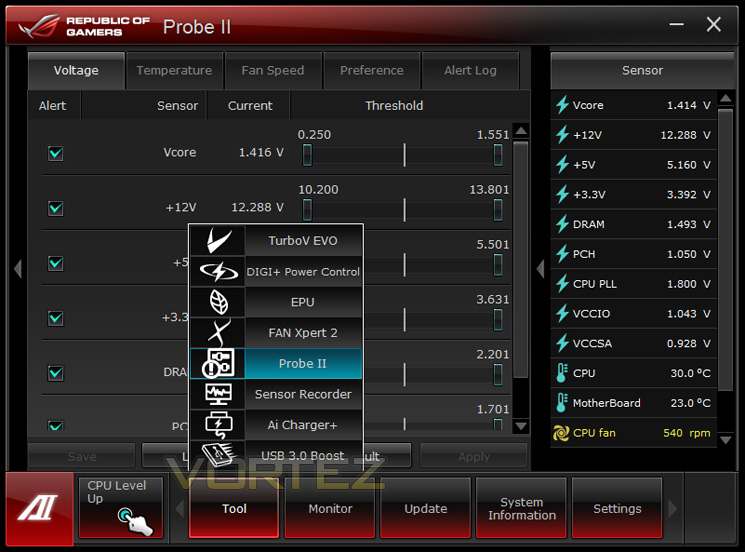The height and width of the screenshot is (552, 745).
Task: Open System Information
Action: click(x=522, y=508)
